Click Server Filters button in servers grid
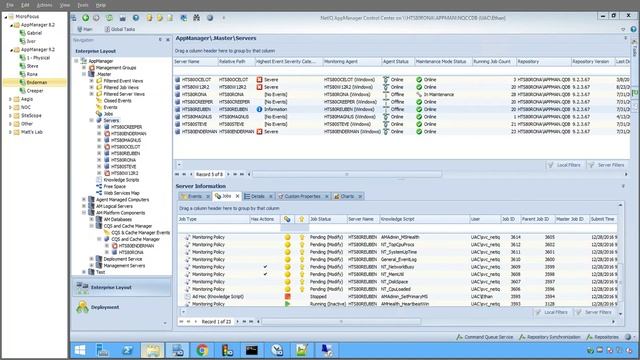640x360 pixels. (x=607, y=165)
